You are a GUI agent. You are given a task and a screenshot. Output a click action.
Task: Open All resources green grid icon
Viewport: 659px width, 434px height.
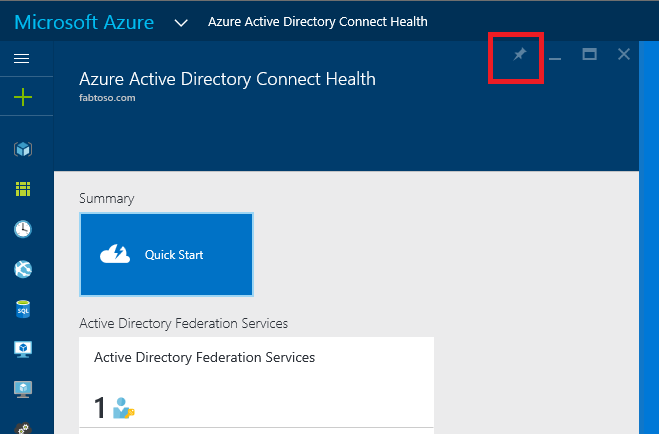22,189
